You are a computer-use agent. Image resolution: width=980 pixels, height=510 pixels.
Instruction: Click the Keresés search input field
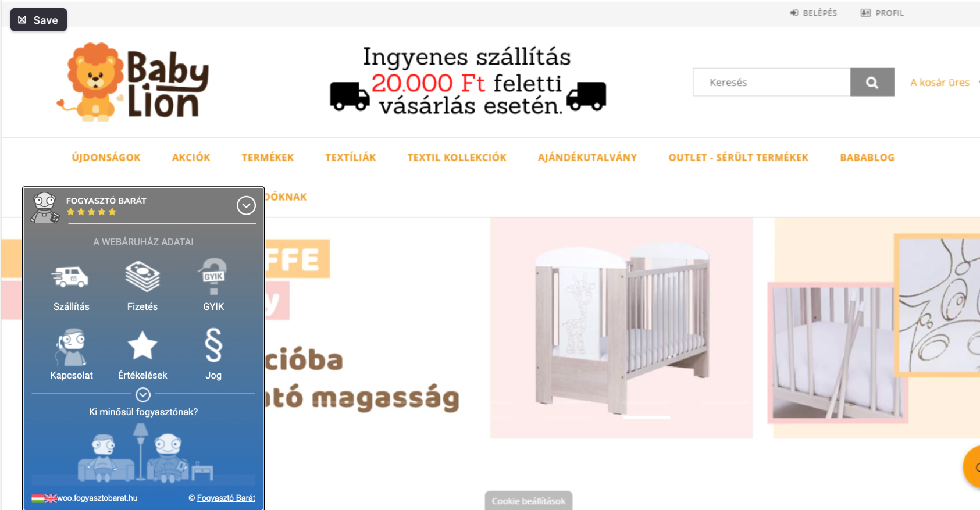tap(772, 82)
